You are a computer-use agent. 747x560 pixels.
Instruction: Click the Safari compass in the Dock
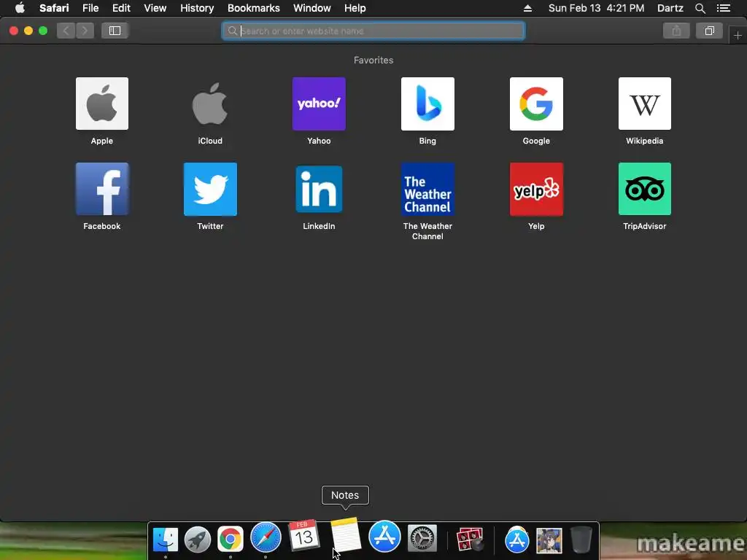[x=266, y=537]
